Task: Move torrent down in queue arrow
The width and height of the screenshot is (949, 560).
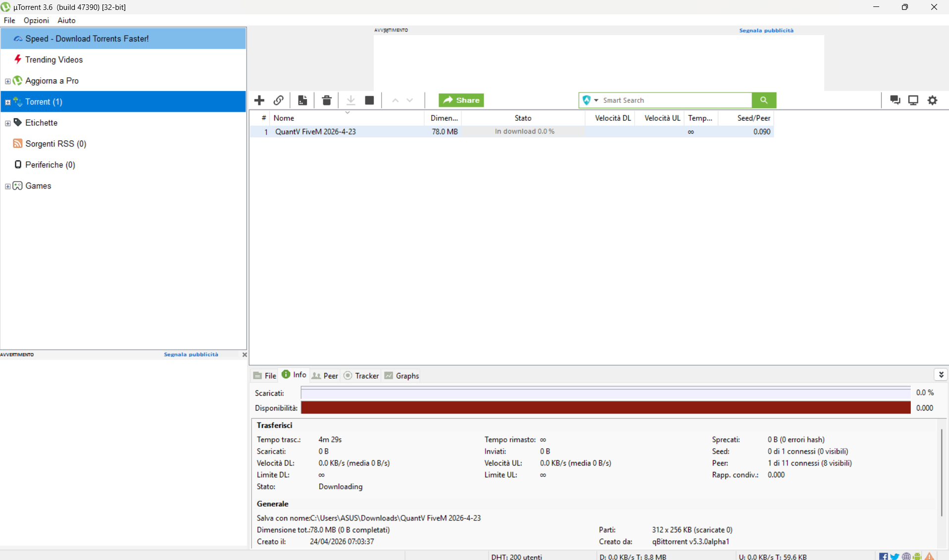Action: 410,100
